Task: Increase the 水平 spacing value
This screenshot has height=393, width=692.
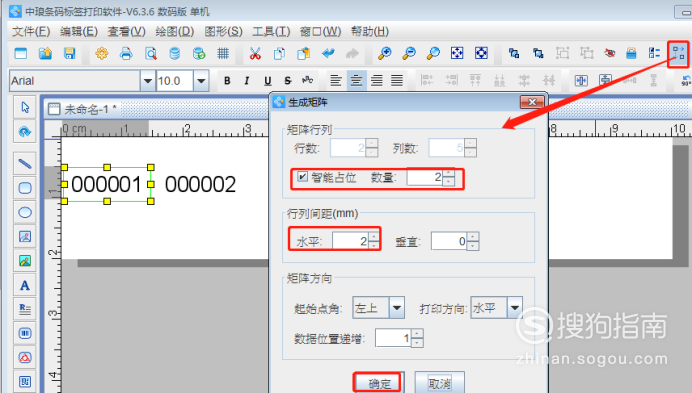Action: click(x=374, y=237)
